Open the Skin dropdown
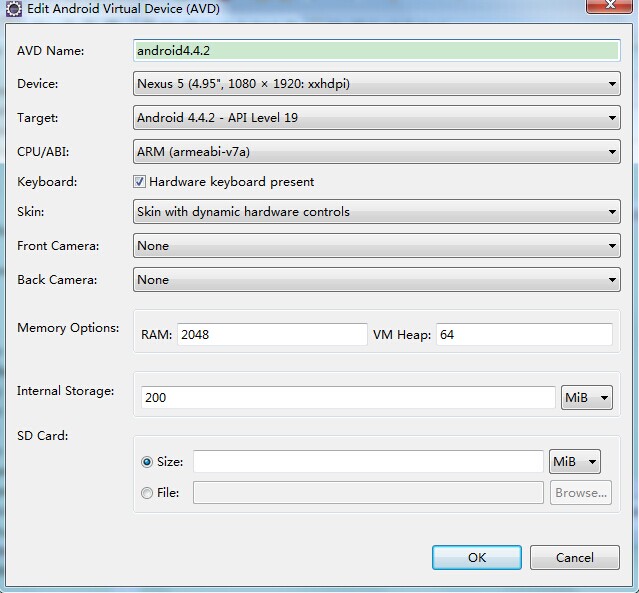This screenshot has width=639, height=593. (377, 212)
